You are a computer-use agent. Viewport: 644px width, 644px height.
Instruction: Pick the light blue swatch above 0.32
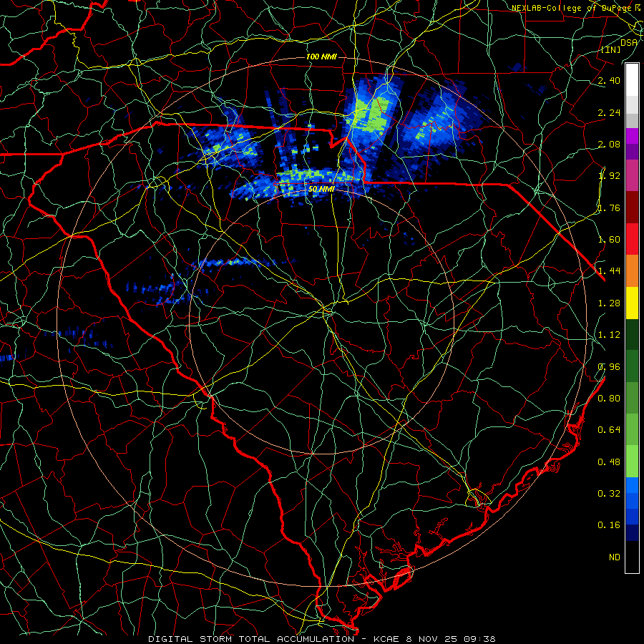632,485
